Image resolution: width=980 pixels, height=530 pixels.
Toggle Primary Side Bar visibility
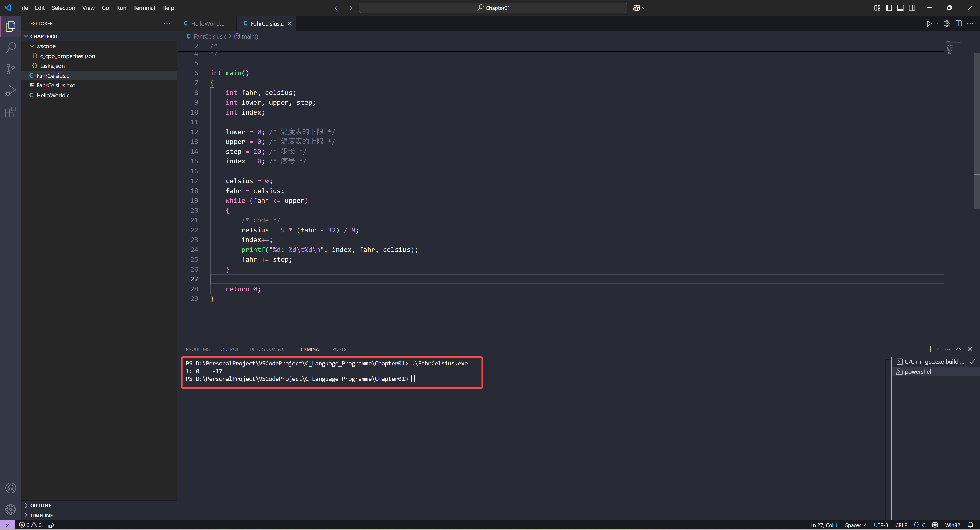tap(889, 8)
